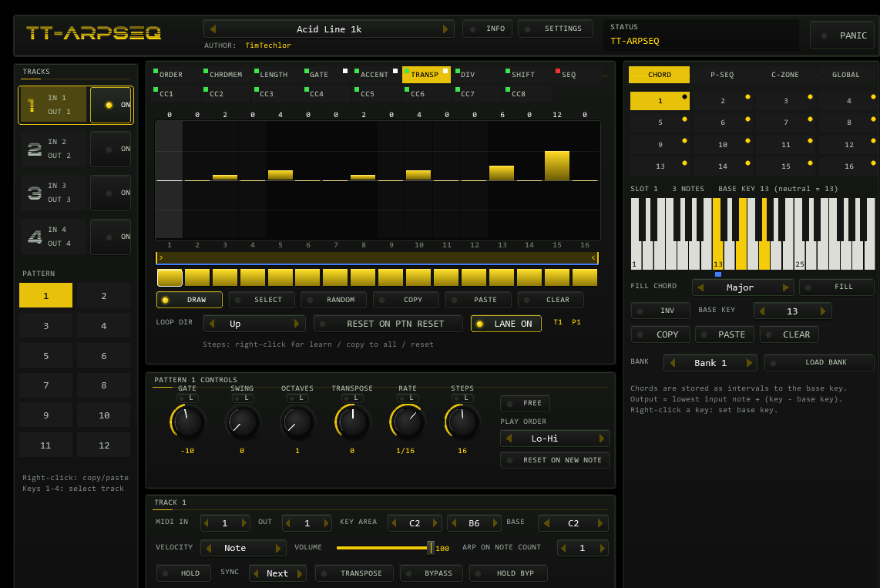880x588 pixels.
Task: Toggle Track 1 ON switch
Action: 110,105
